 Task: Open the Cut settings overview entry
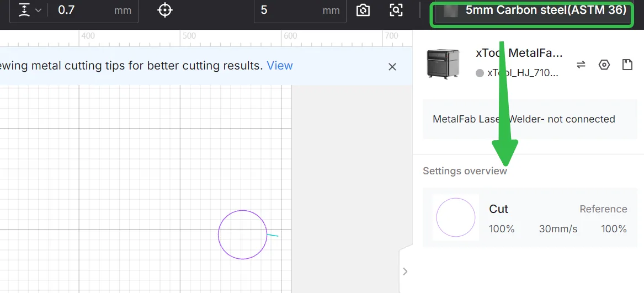(530, 217)
